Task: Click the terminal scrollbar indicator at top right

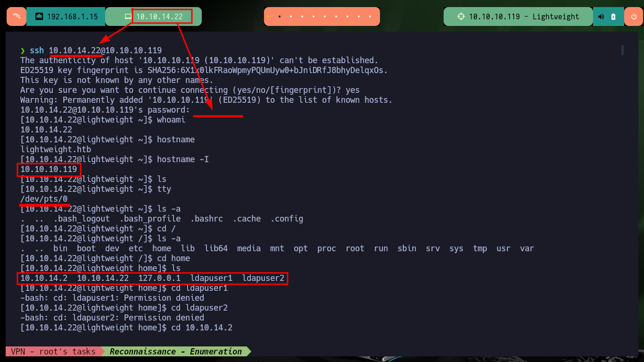Action: coord(622,50)
